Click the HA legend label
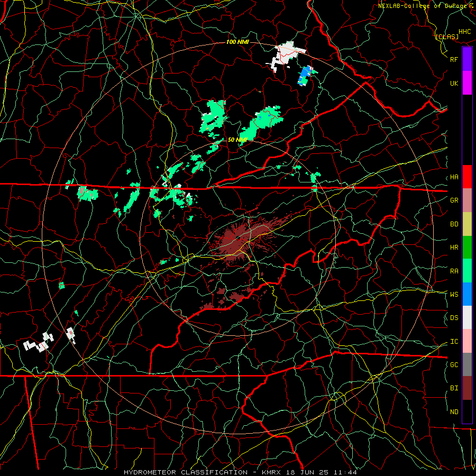Screen dimensions: 476x476 (454, 177)
